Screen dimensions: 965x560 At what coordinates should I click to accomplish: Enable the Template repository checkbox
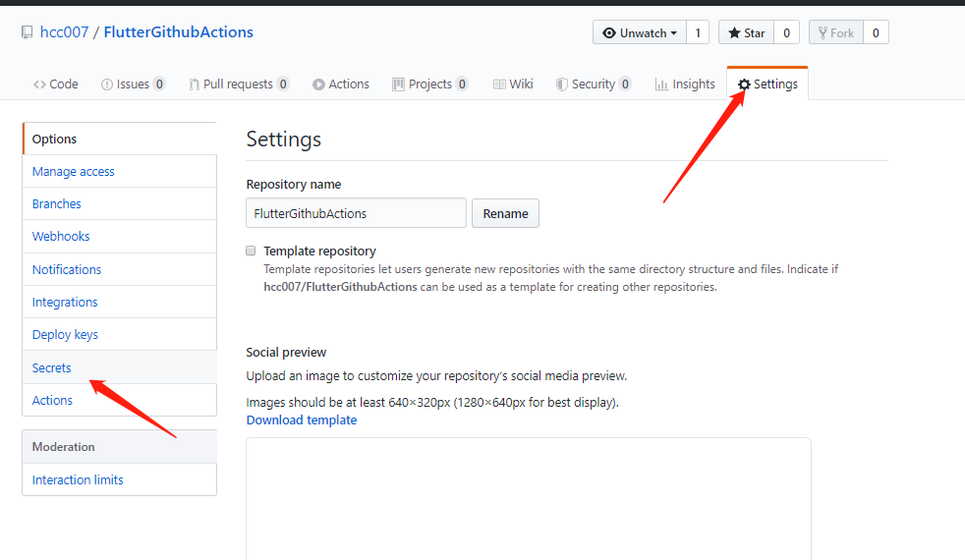tap(251, 251)
